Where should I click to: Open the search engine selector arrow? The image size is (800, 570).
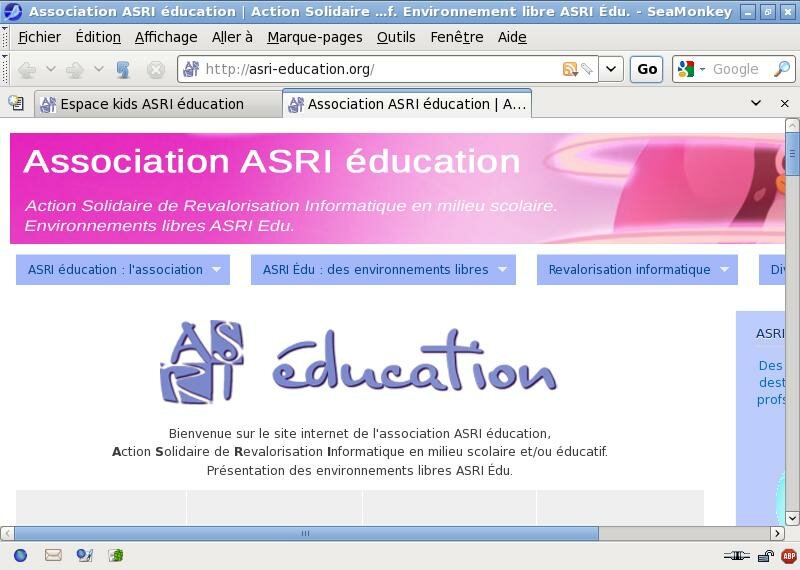tap(702, 69)
